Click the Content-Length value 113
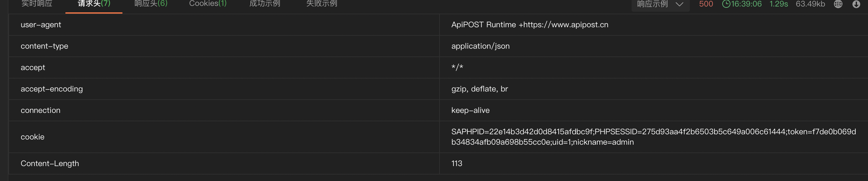The image size is (868, 181). [457, 163]
